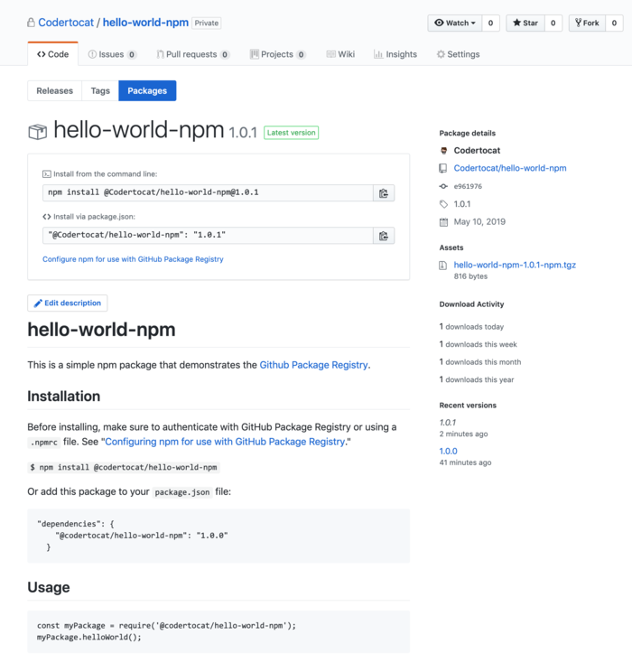Switch to the Issues tab
The image size is (632, 672).
112,54
